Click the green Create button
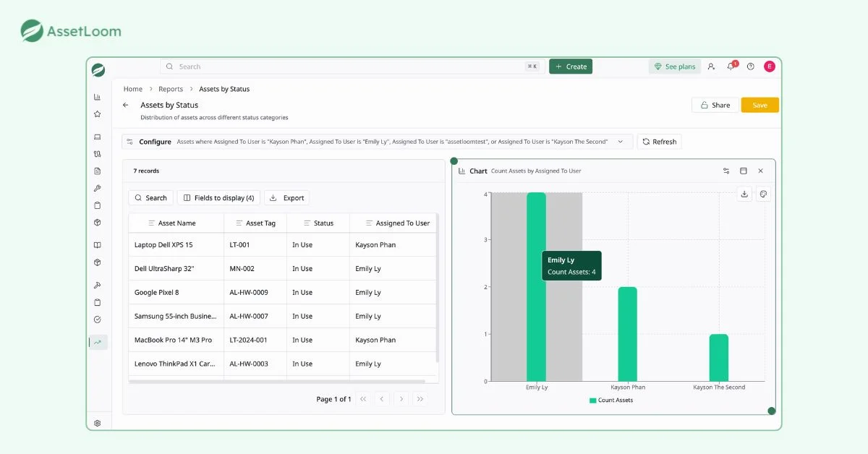The image size is (868, 454). (571, 67)
